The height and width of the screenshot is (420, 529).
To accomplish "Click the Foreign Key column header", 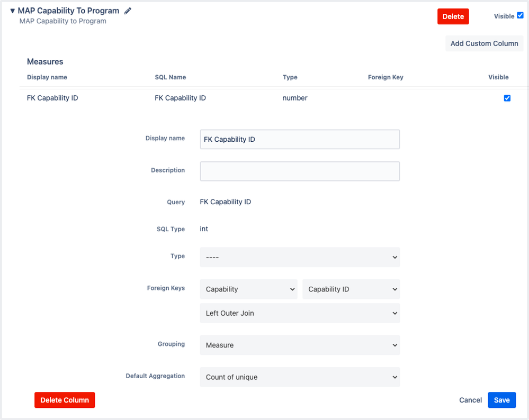I will [385, 77].
